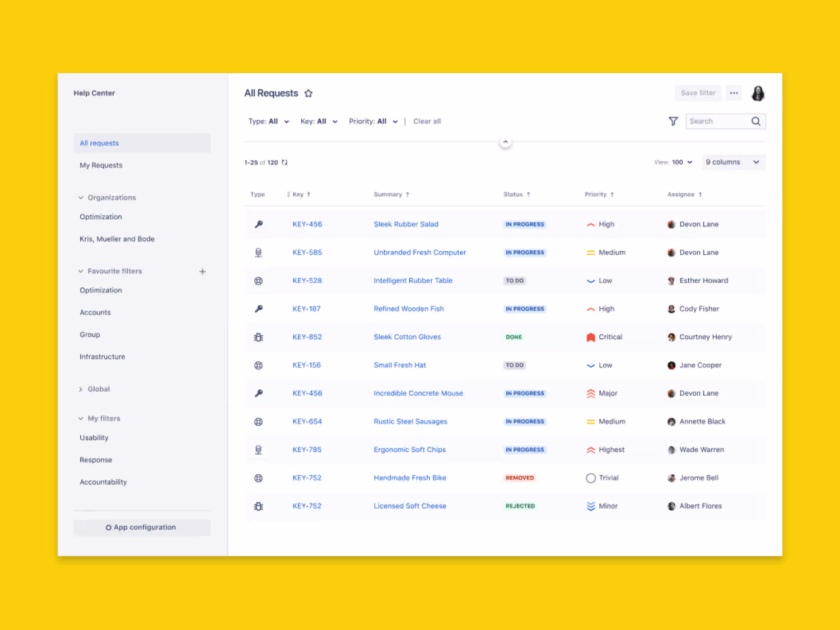840x630 pixels.
Task: Click the App configuration button
Action: pos(142,528)
